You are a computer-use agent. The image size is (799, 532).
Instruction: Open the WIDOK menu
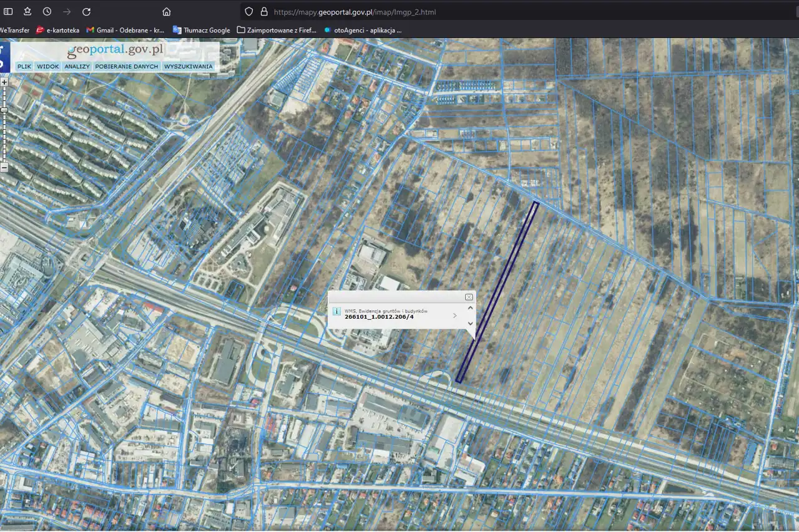coord(48,66)
